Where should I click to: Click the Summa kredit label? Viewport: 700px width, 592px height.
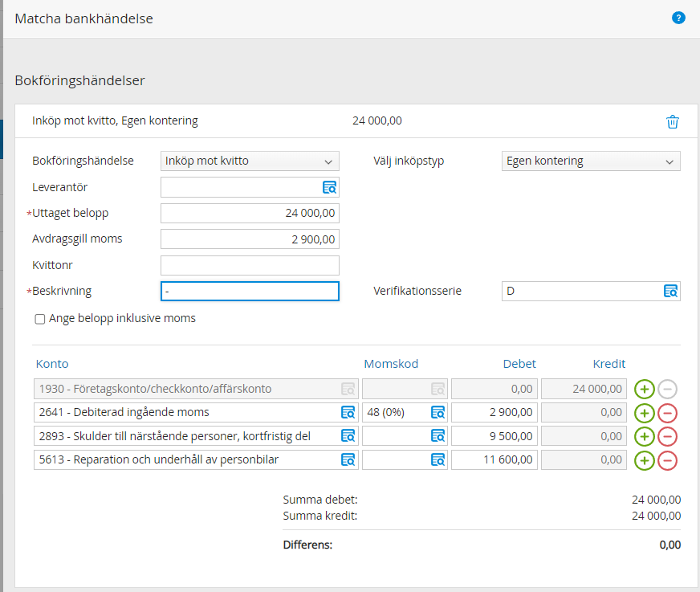(320, 516)
